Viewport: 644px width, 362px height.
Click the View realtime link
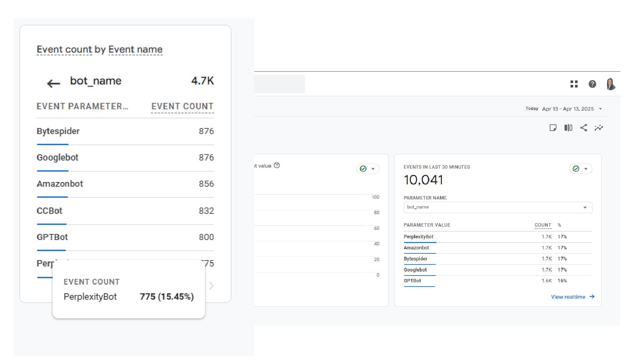573,297
